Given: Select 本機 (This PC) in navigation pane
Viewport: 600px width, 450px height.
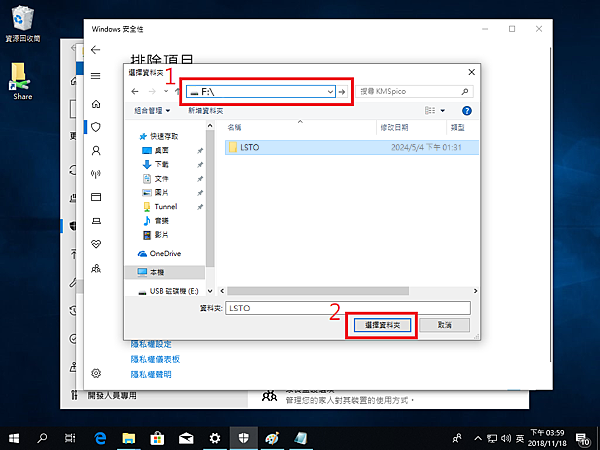Looking at the screenshot, I should tap(162, 271).
